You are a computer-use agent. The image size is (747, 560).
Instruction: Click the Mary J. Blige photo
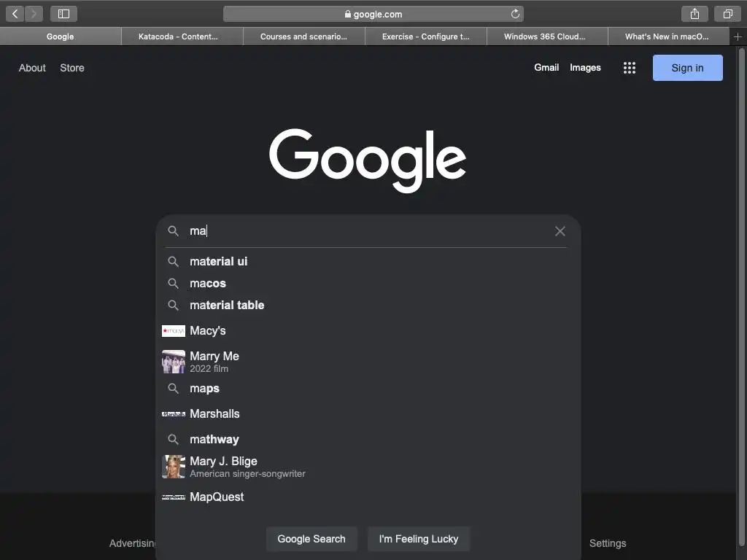(174, 467)
